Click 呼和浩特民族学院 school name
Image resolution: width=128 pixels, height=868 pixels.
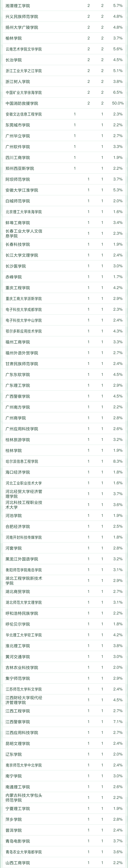pyautogui.click(x=22, y=613)
